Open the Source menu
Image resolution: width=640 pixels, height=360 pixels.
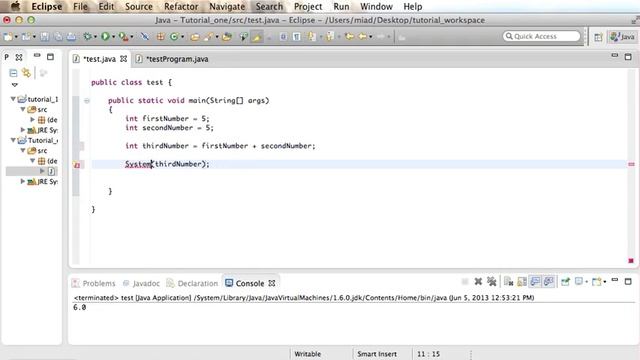139,7
